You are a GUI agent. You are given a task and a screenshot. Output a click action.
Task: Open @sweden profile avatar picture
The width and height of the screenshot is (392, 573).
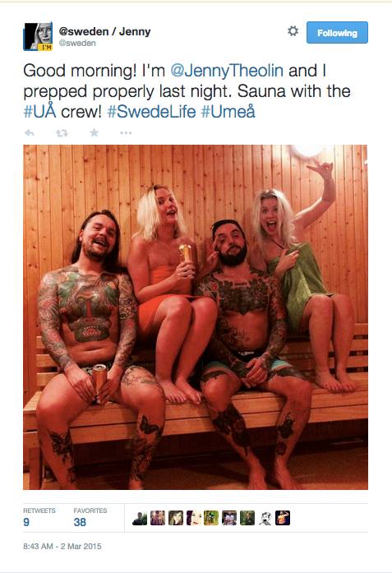click(38, 36)
